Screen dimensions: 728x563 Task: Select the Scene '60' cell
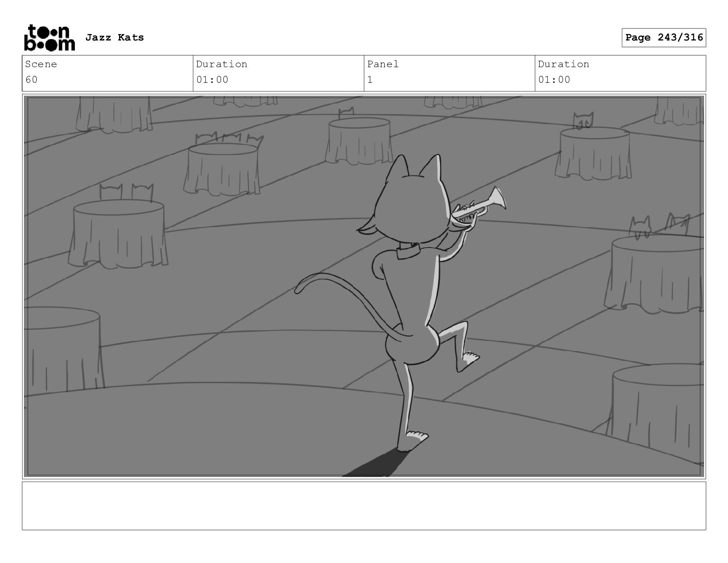click(x=108, y=73)
